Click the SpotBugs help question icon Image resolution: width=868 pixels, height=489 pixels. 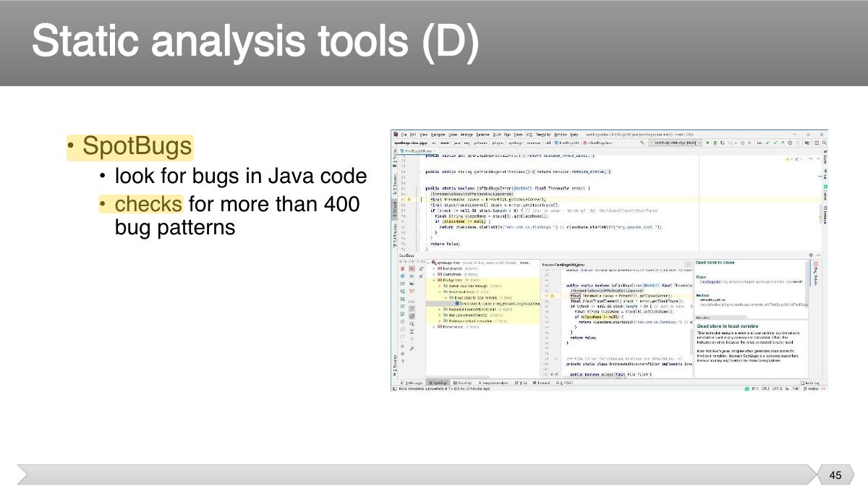point(403,361)
